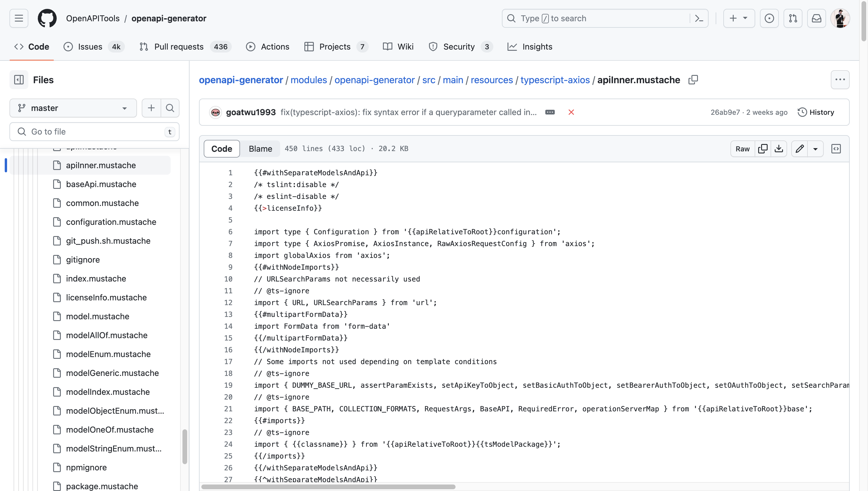Open the master branch selector

coord(73,108)
